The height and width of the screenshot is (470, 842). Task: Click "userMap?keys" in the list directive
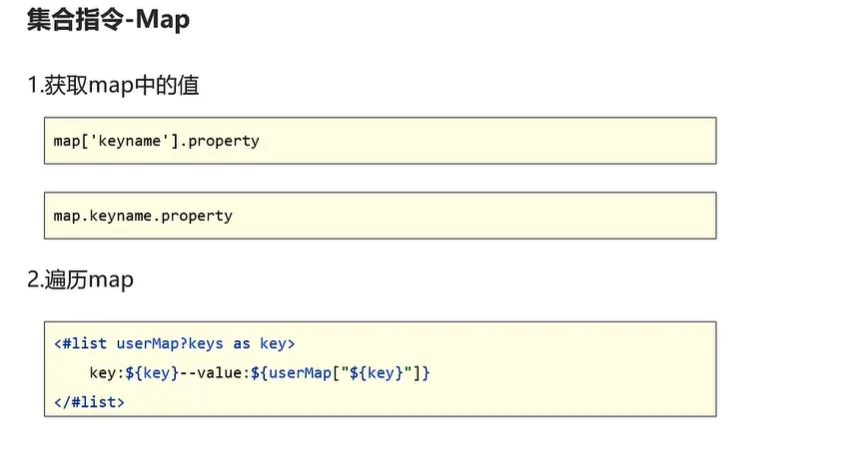coord(170,343)
